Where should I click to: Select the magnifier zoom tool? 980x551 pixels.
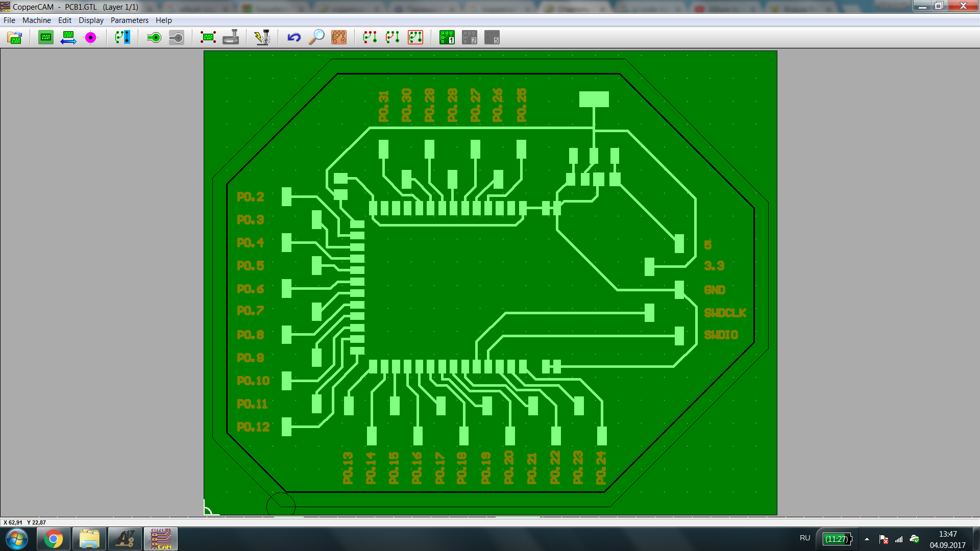(x=316, y=38)
